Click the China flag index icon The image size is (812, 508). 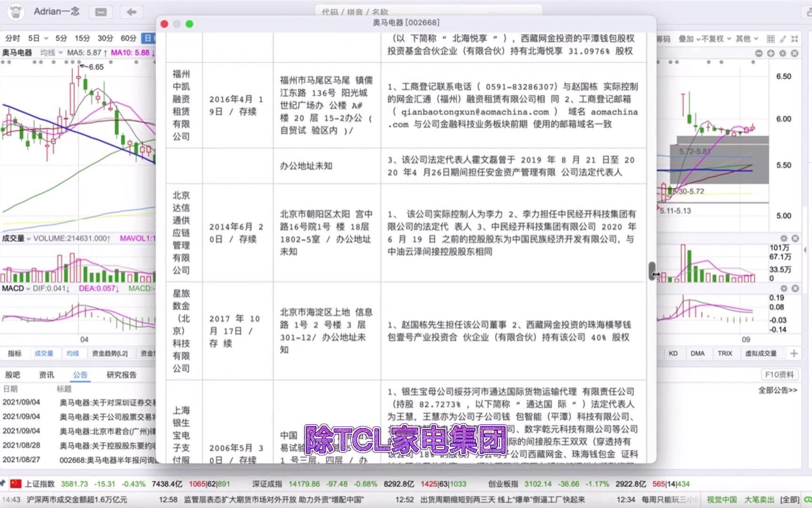tap(16, 484)
